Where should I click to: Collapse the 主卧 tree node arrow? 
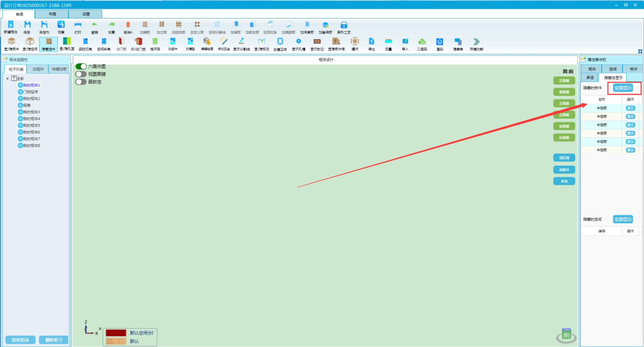click(x=7, y=78)
